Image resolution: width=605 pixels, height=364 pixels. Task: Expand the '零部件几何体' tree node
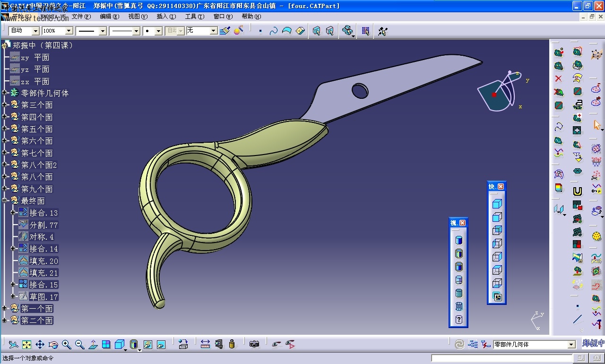(x=5, y=93)
